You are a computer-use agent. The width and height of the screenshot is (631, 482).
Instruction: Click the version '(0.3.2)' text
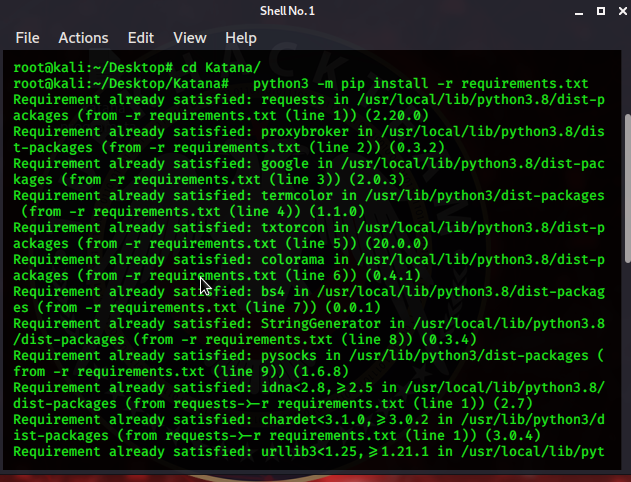tap(417, 147)
